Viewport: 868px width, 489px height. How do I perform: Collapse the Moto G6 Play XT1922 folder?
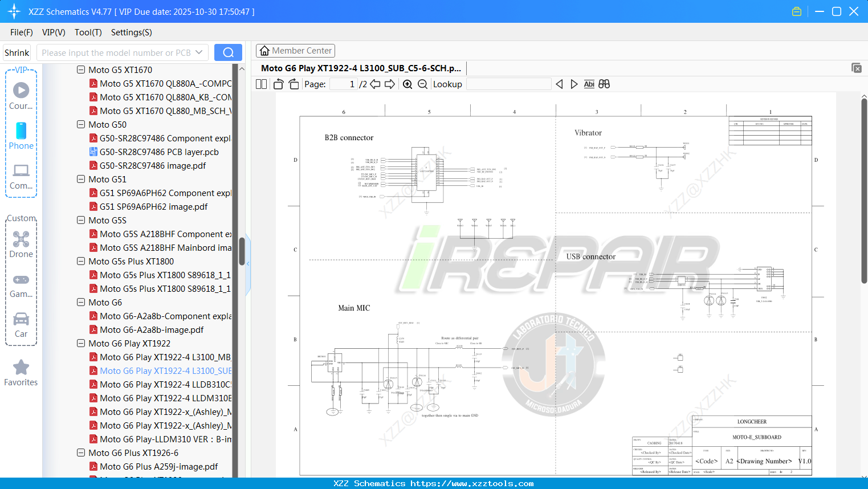tap(81, 343)
